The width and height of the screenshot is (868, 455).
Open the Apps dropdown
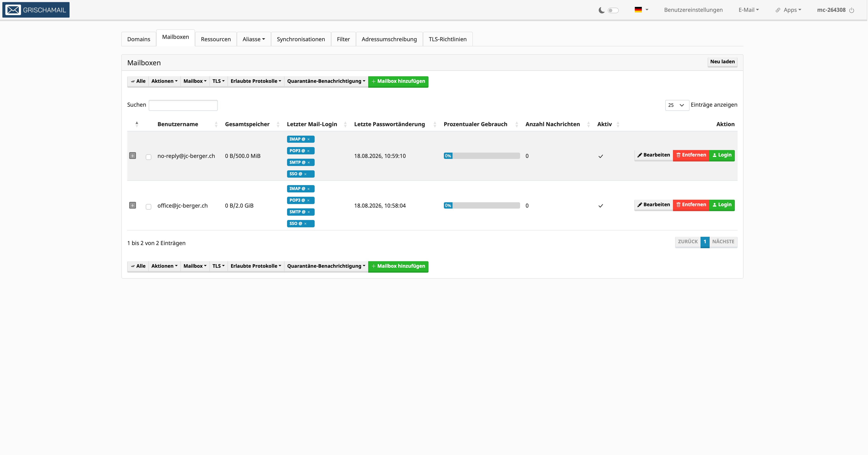point(788,10)
